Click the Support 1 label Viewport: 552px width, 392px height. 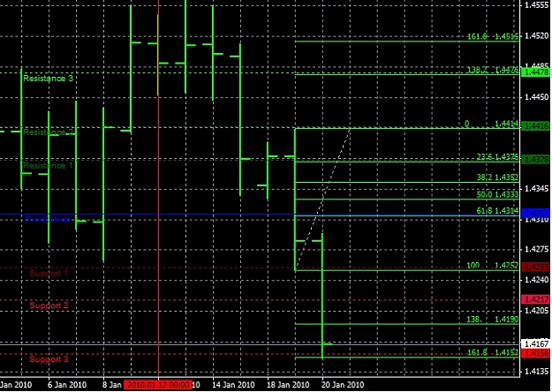tap(49, 273)
